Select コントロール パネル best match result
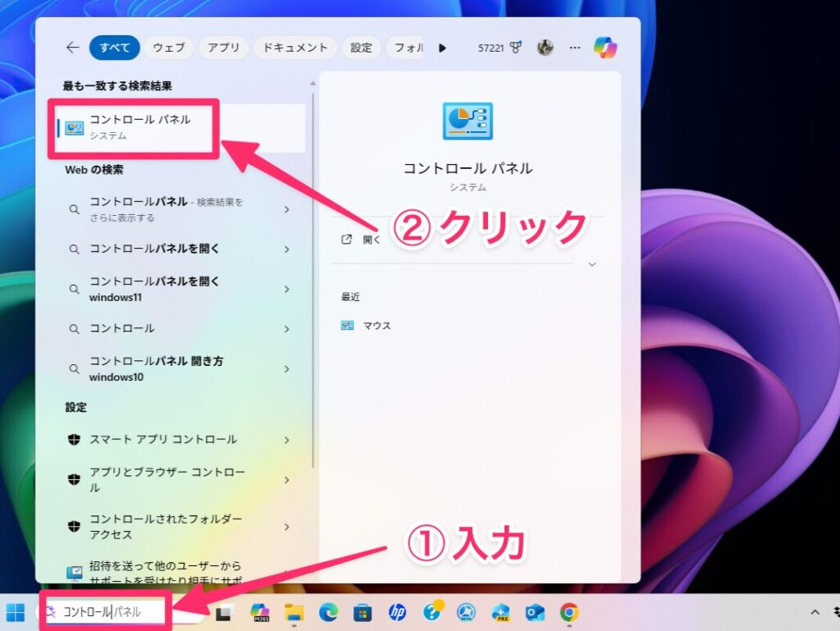840x631 pixels. pos(139,127)
